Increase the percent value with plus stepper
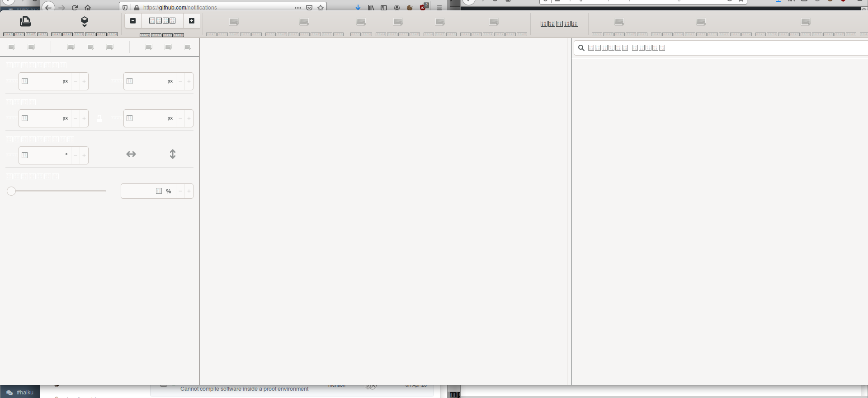The image size is (868, 398). click(189, 191)
